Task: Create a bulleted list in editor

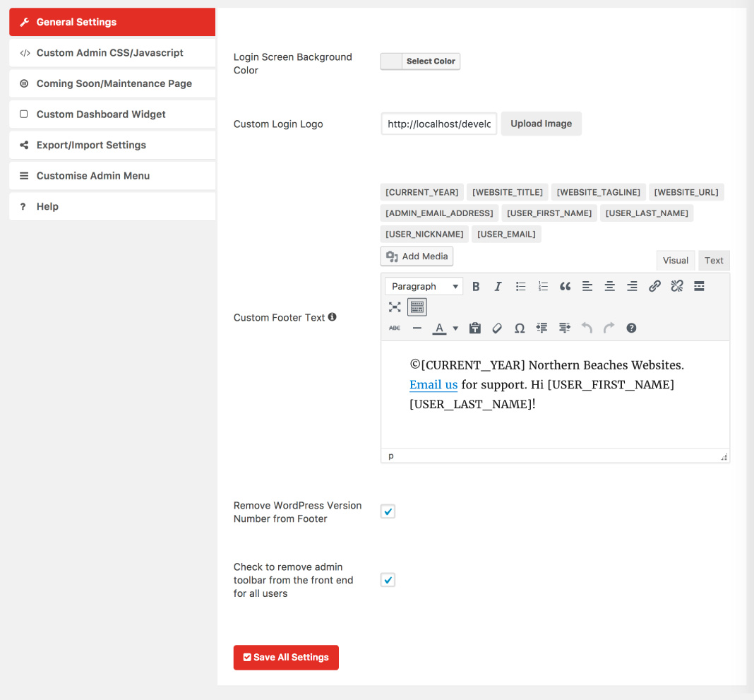Action: pos(520,286)
